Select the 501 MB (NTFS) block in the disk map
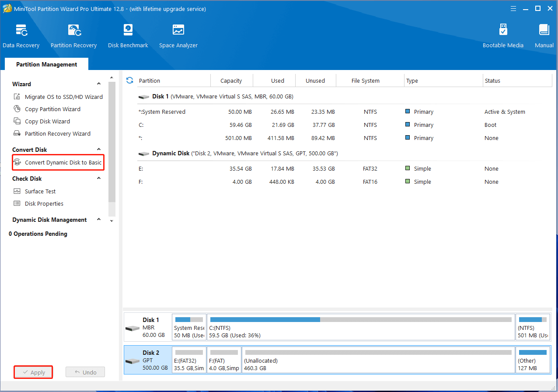The height and width of the screenshot is (392, 558). [x=533, y=327]
